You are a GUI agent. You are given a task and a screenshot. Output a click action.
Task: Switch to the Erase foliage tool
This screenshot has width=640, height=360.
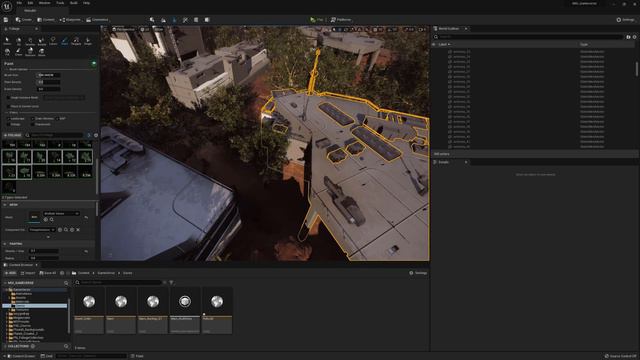click(18, 52)
